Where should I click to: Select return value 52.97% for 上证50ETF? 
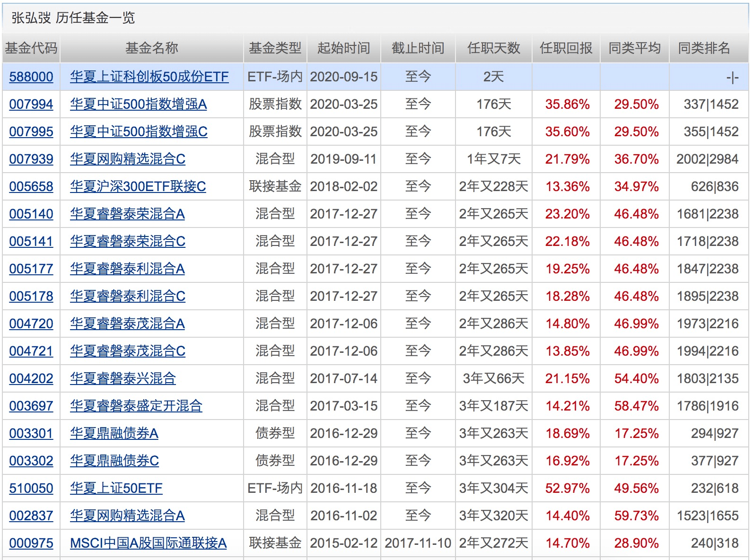[567, 488]
